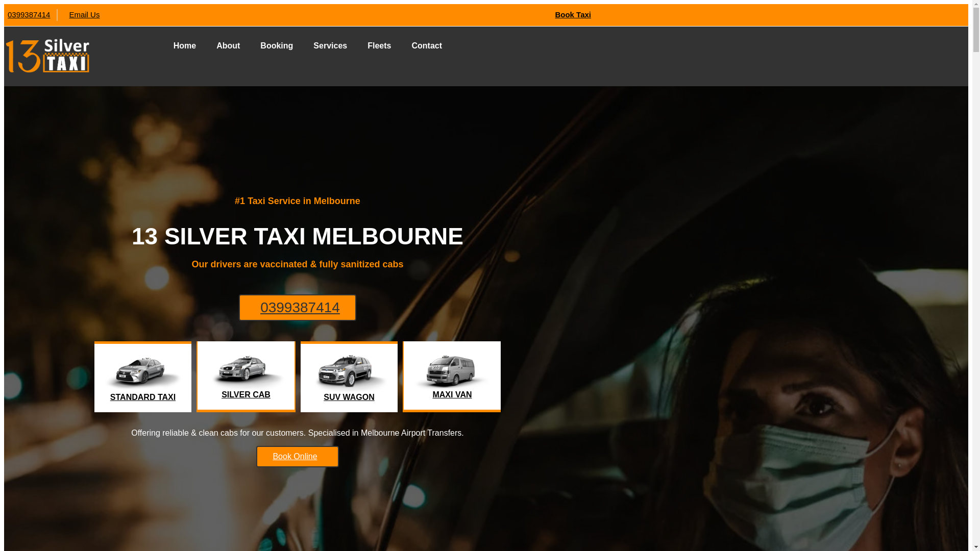This screenshot has height=551, width=980.
Task: Select the SILVER CAB label link
Action: (x=246, y=395)
